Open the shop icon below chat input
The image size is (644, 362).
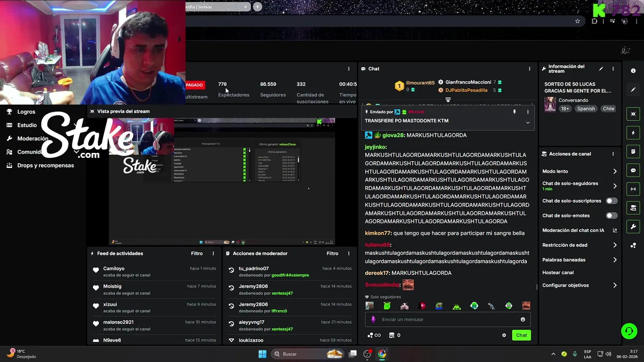pos(391,335)
